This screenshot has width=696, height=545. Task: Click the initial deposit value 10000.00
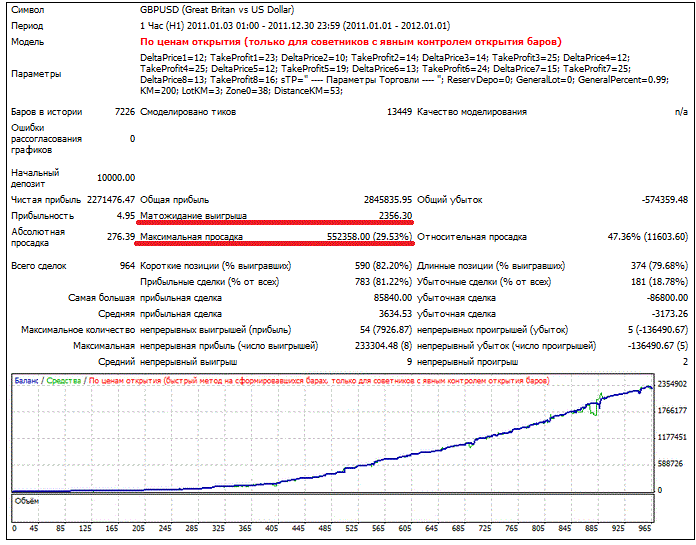tap(116, 178)
